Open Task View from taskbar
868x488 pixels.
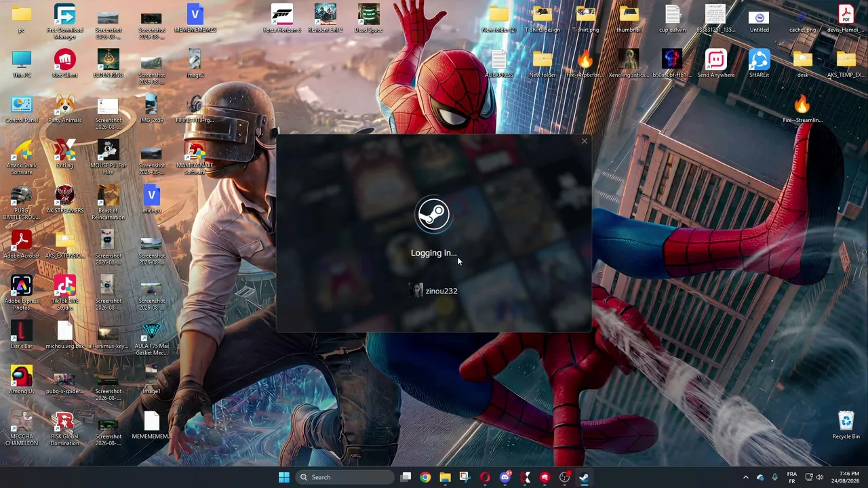pyautogui.click(x=406, y=477)
